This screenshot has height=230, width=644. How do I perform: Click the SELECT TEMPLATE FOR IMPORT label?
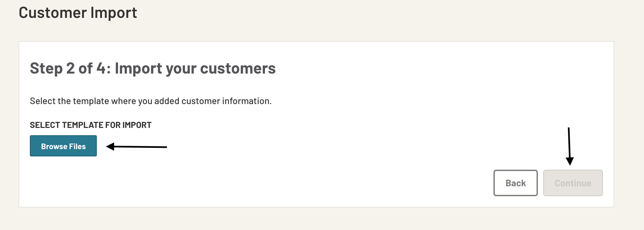click(91, 125)
